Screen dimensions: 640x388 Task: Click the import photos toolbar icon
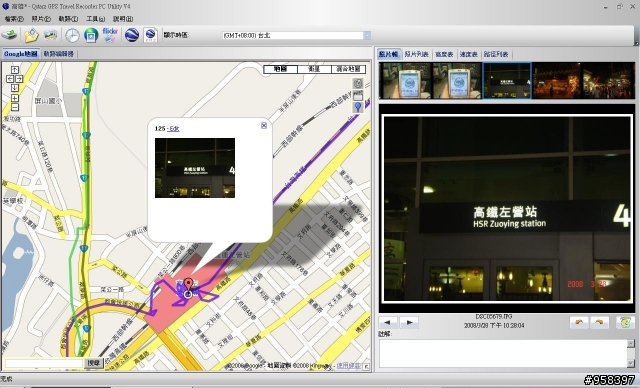click(x=51, y=35)
